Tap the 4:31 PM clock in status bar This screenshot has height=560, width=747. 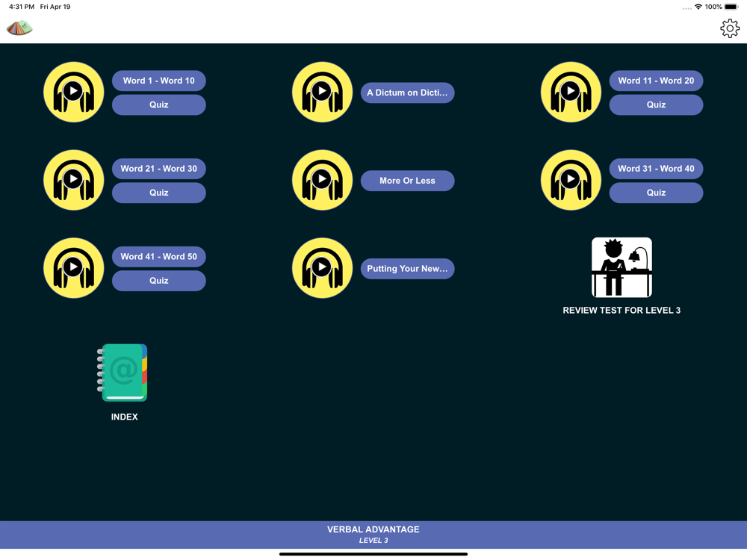[22, 7]
